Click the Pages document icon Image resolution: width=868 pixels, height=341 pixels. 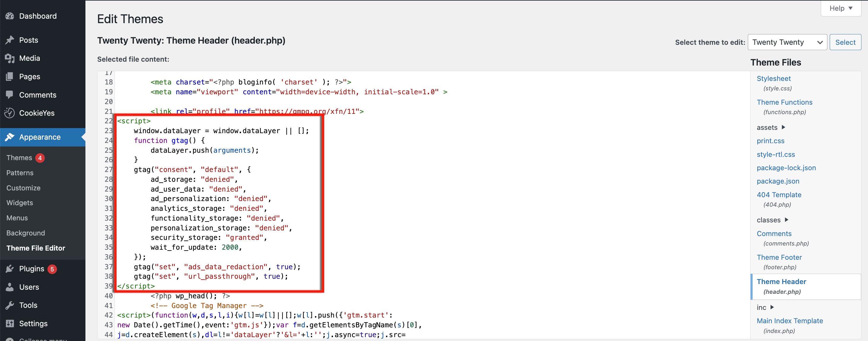click(10, 77)
